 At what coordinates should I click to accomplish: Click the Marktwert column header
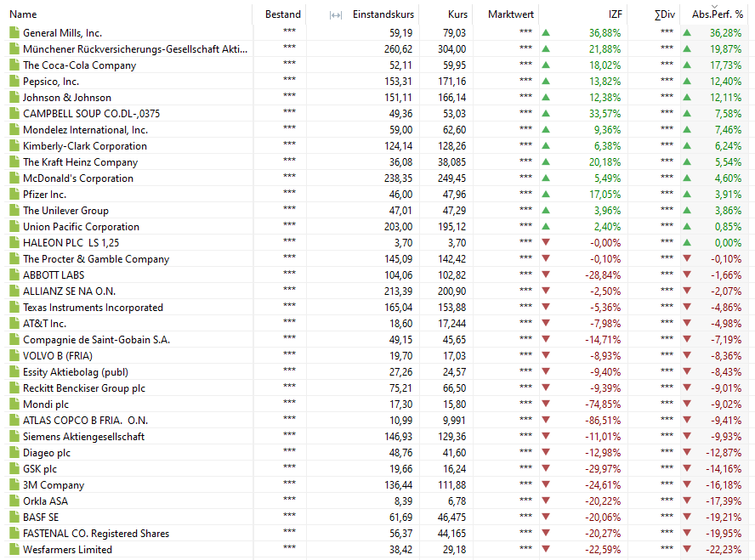coord(510,14)
